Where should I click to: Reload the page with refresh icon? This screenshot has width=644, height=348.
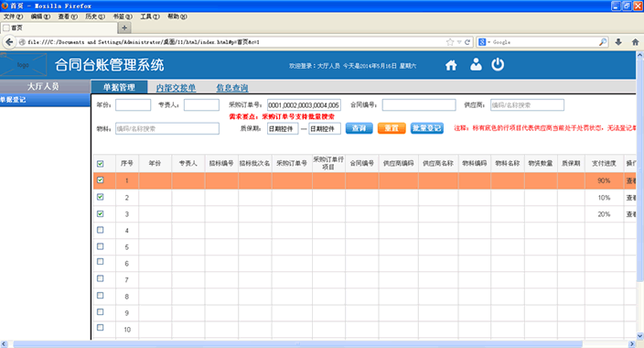pos(467,42)
